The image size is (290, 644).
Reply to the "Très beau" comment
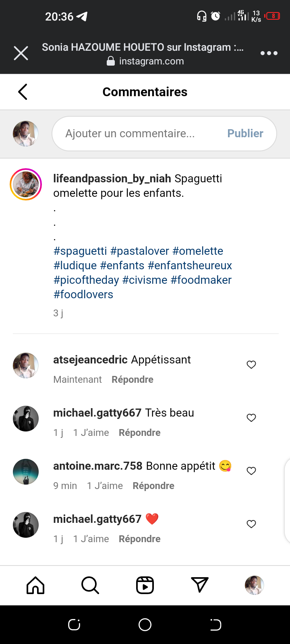(x=139, y=433)
